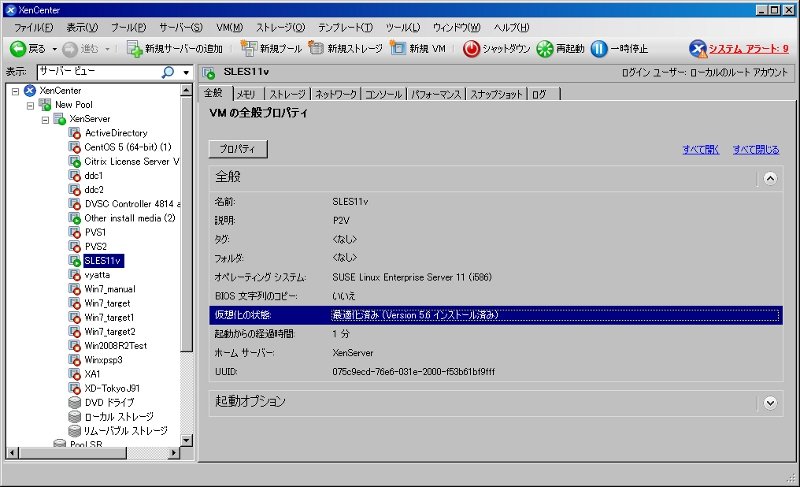Open the システム アラート: 9 link
Screen dimensions: 800x487
pos(748,49)
